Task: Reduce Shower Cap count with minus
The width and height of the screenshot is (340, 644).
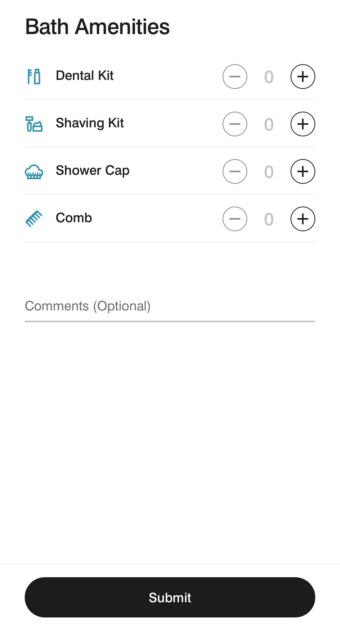Action: coord(235,171)
